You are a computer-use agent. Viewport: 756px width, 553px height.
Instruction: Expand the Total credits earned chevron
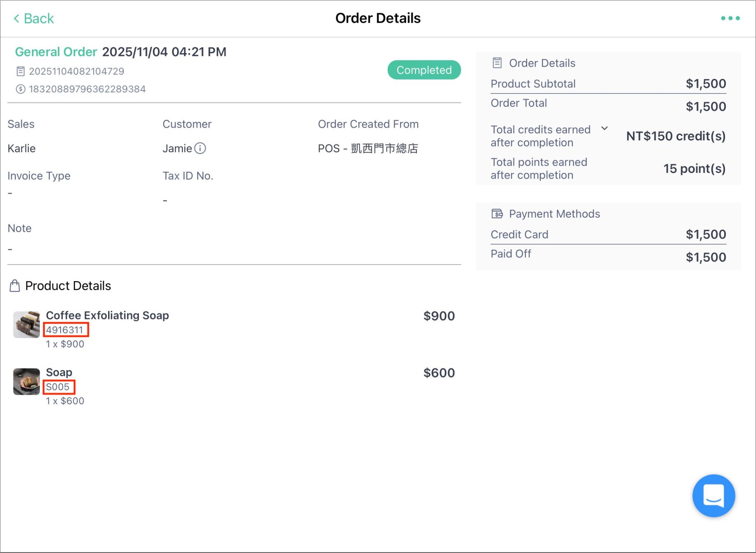coord(604,128)
